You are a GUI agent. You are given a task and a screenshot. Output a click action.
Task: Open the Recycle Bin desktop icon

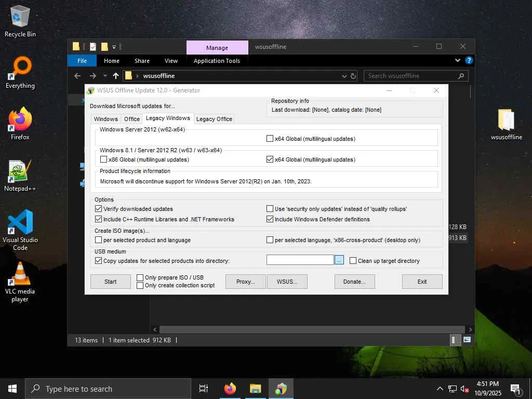(20, 21)
